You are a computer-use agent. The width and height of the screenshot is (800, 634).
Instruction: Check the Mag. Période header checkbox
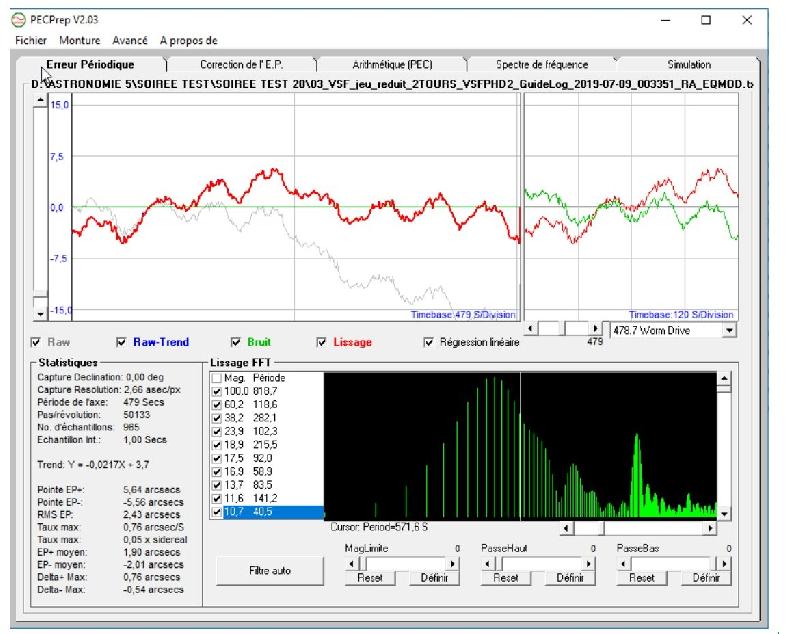click(x=217, y=378)
